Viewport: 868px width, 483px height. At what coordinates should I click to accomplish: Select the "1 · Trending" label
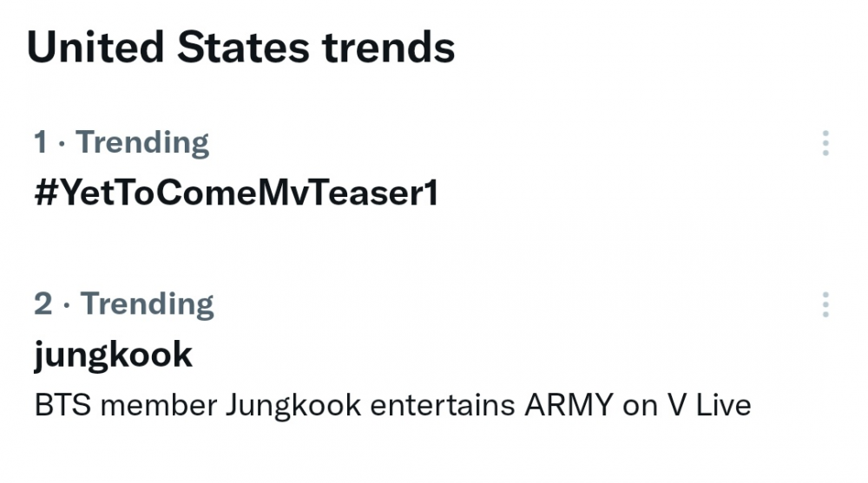tap(122, 142)
